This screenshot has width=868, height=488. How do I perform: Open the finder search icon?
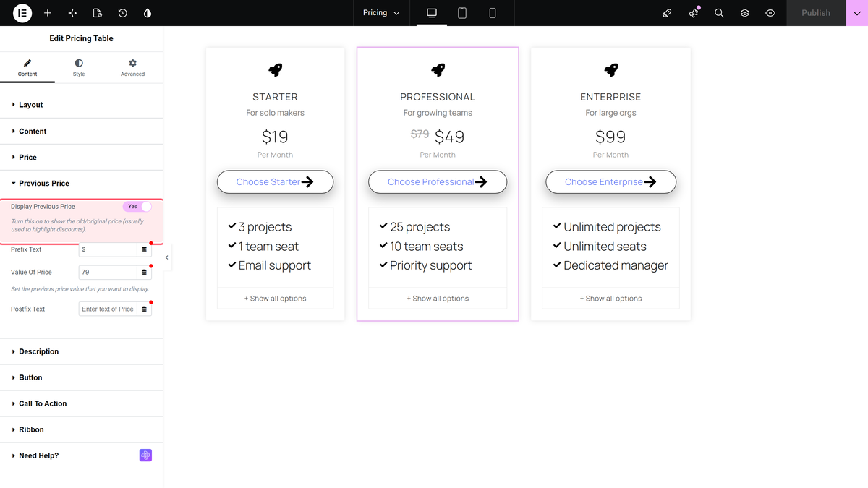719,13
